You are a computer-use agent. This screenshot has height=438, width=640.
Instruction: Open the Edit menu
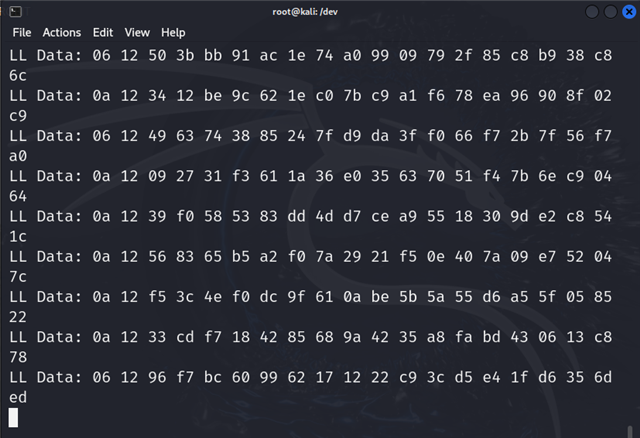coord(102,33)
